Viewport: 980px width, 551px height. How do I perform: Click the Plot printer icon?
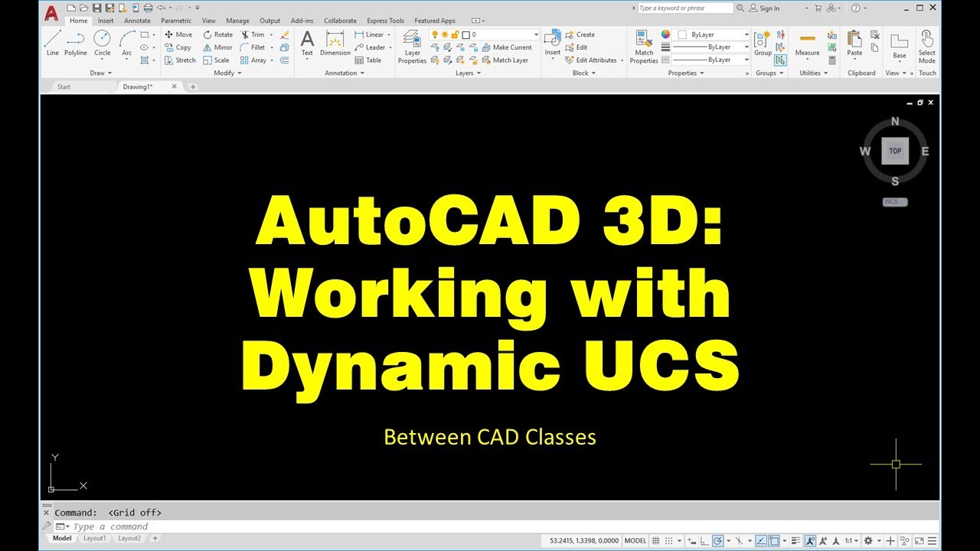[147, 8]
